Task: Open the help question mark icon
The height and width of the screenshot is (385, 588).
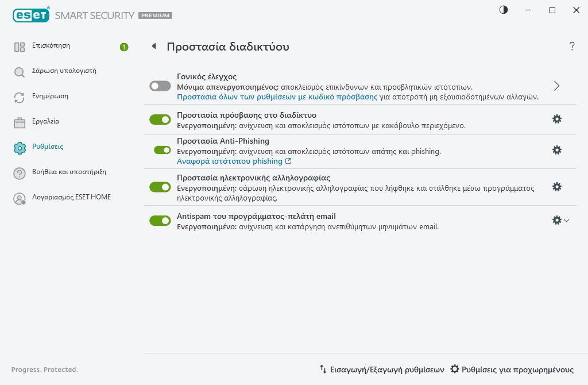Action: tap(572, 47)
